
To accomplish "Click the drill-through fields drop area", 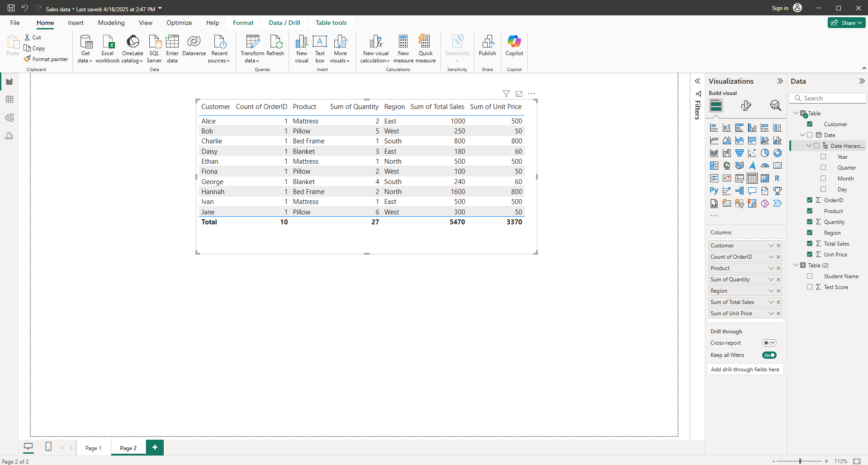I will tap(745, 370).
